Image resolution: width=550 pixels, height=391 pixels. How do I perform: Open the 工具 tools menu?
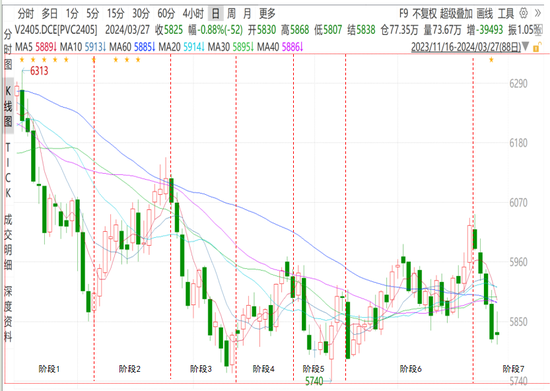(x=506, y=14)
